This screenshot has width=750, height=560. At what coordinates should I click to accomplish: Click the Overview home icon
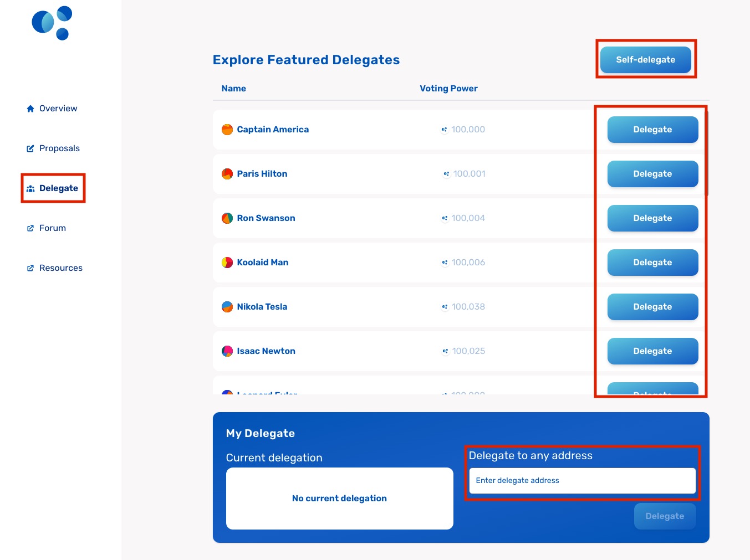pyautogui.click(x=30, y=109)
